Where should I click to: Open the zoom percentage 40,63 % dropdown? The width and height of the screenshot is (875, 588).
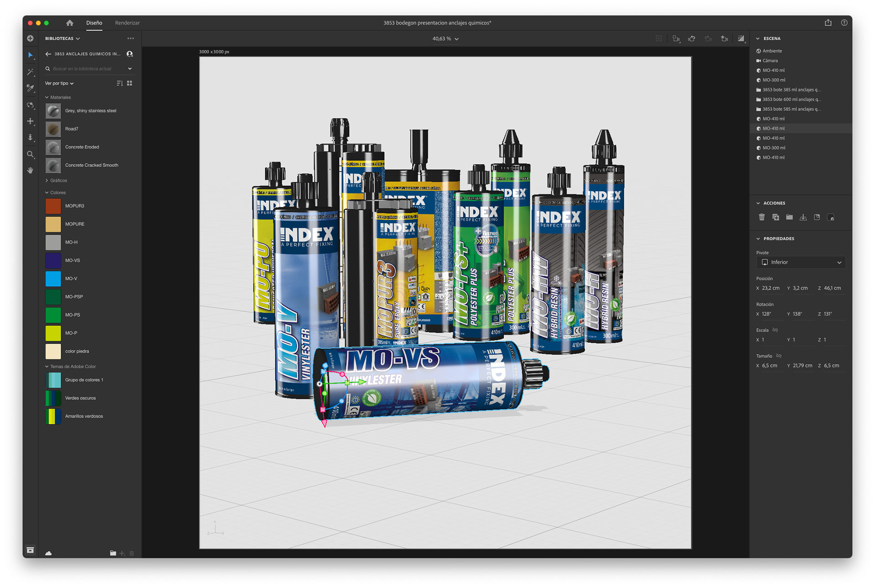click(445, 39)
